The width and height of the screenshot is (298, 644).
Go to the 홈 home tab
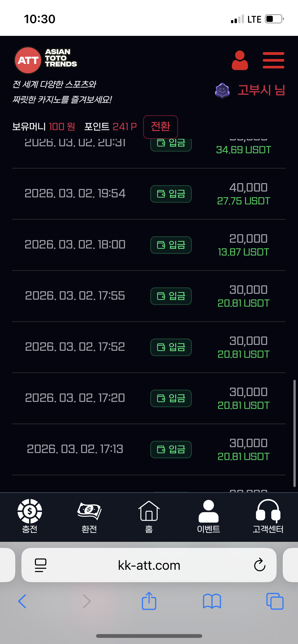(149, 516)
